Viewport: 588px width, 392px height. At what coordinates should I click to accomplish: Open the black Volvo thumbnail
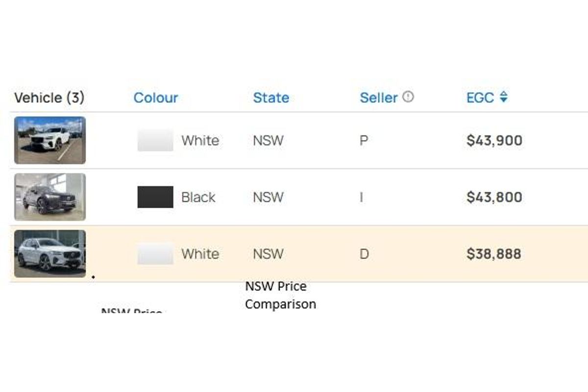click(x=50, y=197)
